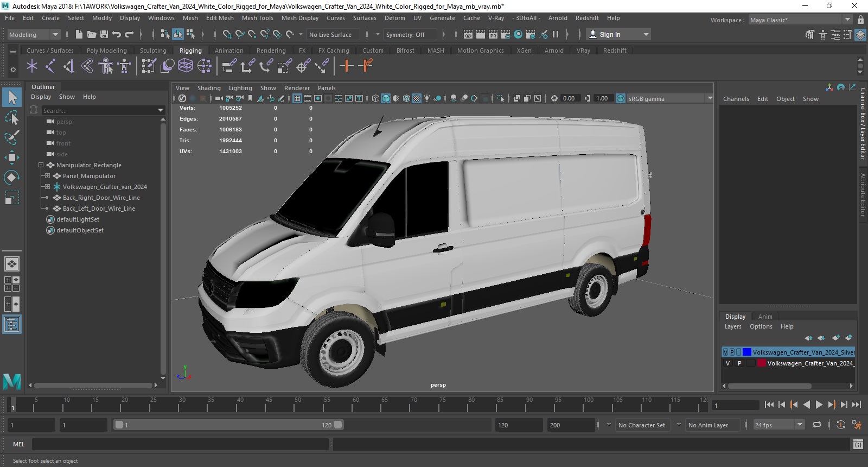Select the Scale tool
This screenshot has width=868, height=467.
(12, 198)
